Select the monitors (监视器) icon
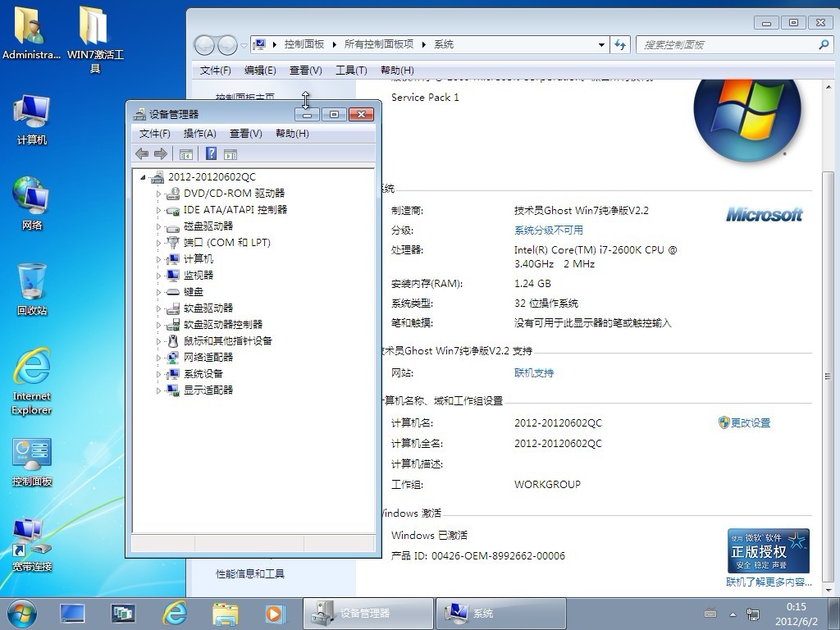The width and height of the screenshot is (840, 630). coord(173,276)
